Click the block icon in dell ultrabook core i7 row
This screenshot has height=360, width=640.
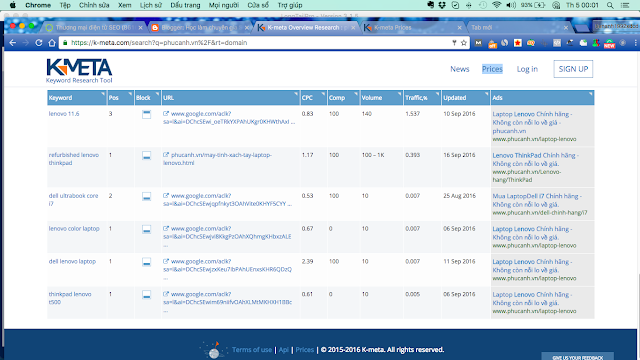point(147,197)
